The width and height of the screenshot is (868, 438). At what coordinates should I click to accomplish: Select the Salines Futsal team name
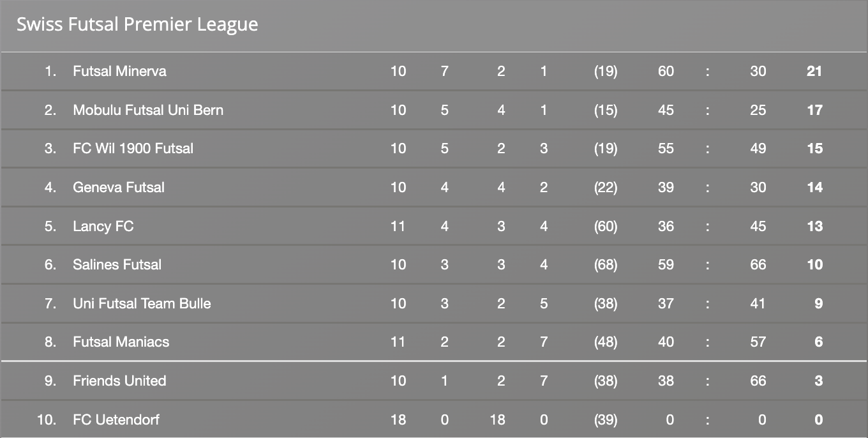[117, 265]
